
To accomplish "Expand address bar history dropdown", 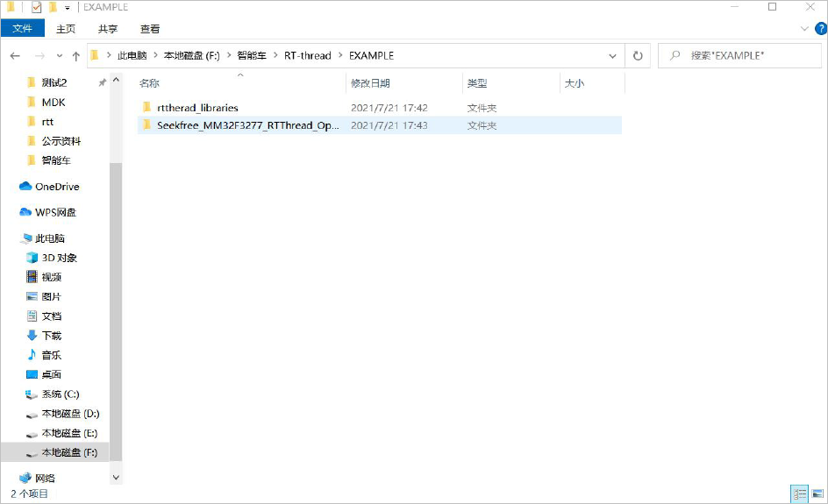I will coord(612,56).
